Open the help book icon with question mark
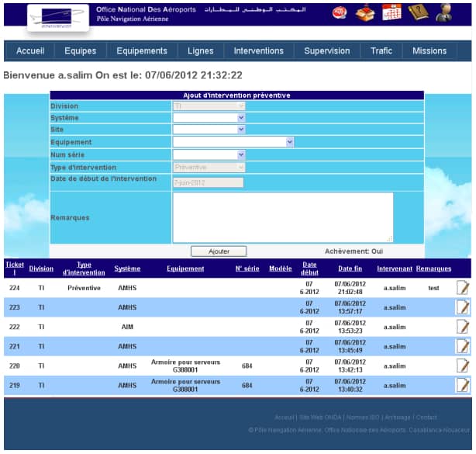Image resolution: width=476 pixels, height=454 pixels. pos(418,12)
